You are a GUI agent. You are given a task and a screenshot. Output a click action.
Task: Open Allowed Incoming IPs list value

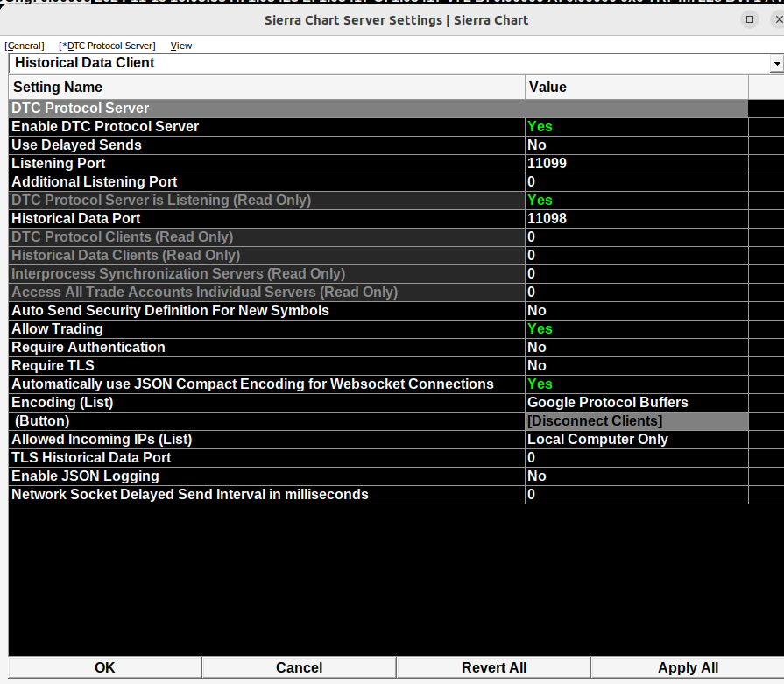[x=637, y=440]
